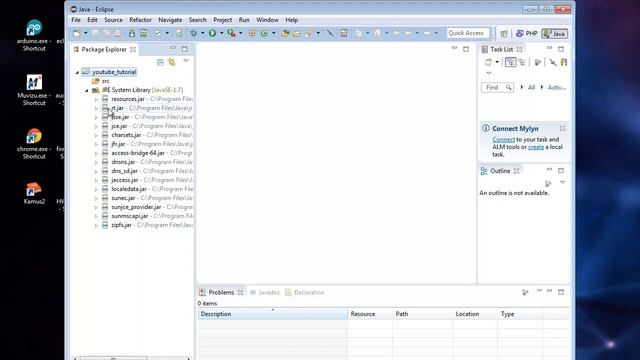This screenshot has height=360, width=640.
Task: Click the Focus on Workweek icon in Task List
Action: click(x=538, y=62)
